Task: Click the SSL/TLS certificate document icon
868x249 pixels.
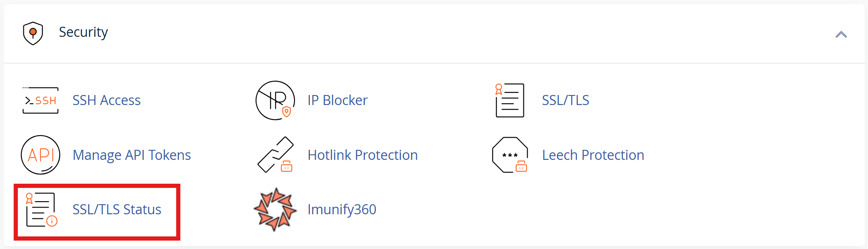Action: [x=510, y=100]
